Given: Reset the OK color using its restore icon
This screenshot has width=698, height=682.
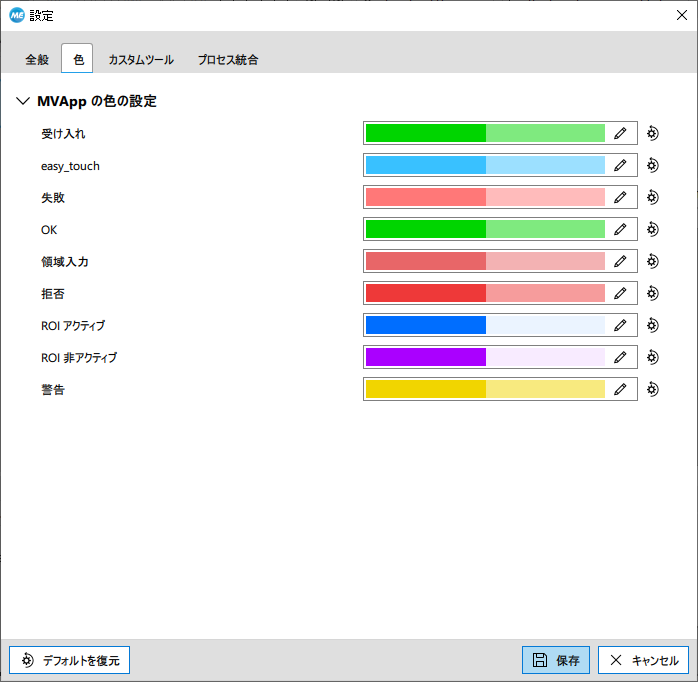Looking at the screenshot, I should click(653, 229).
